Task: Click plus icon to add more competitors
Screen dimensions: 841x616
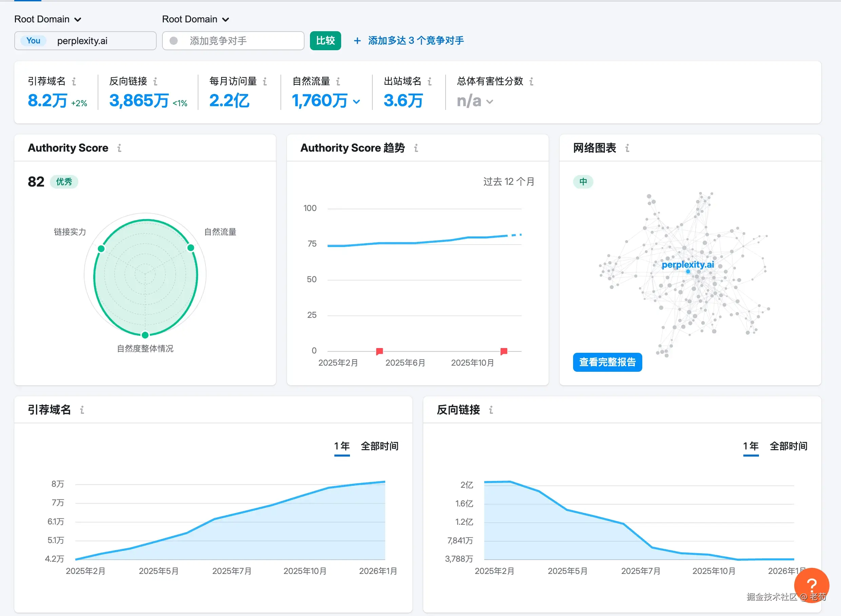Action: (357, 41)
